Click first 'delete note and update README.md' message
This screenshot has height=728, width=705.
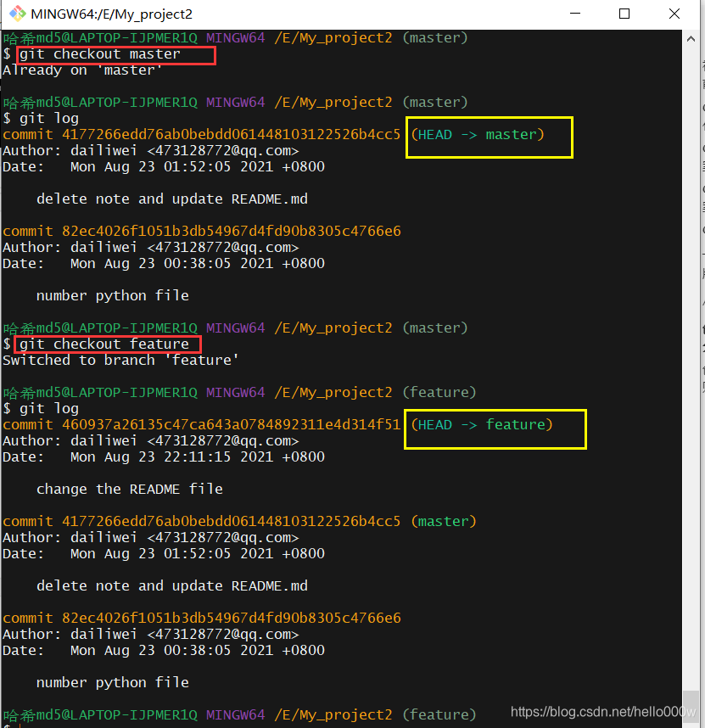point(171,199)
